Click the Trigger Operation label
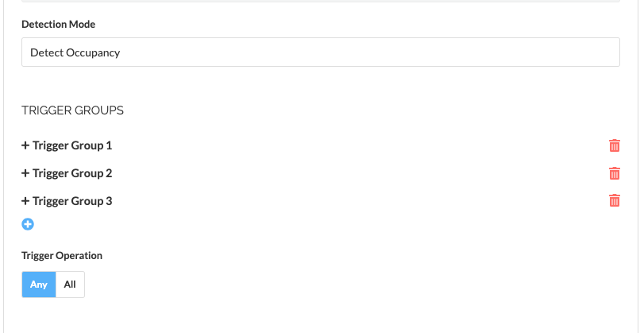The height and width of the screenshot is (333, 644). click(x=62, y=256)
